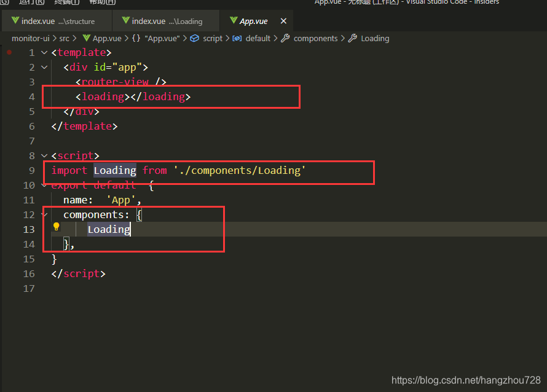Click Vue icon on App.vue tab

(x=234, y=20)
